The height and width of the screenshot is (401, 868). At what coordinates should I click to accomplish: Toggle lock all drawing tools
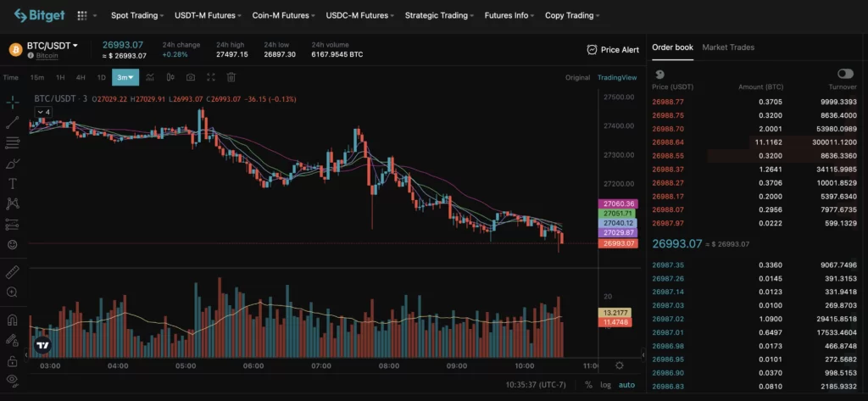tap(13, 360)
